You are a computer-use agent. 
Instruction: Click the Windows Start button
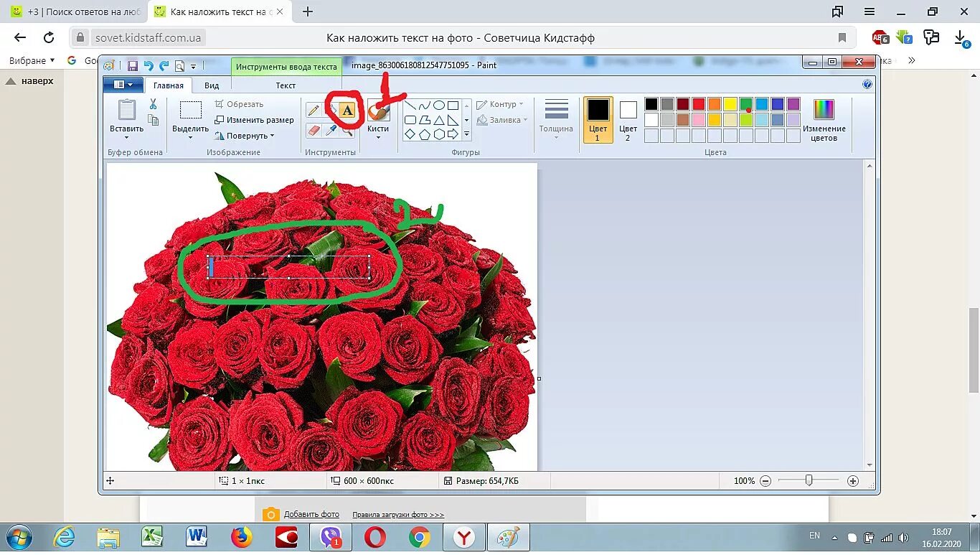point(18,537)
